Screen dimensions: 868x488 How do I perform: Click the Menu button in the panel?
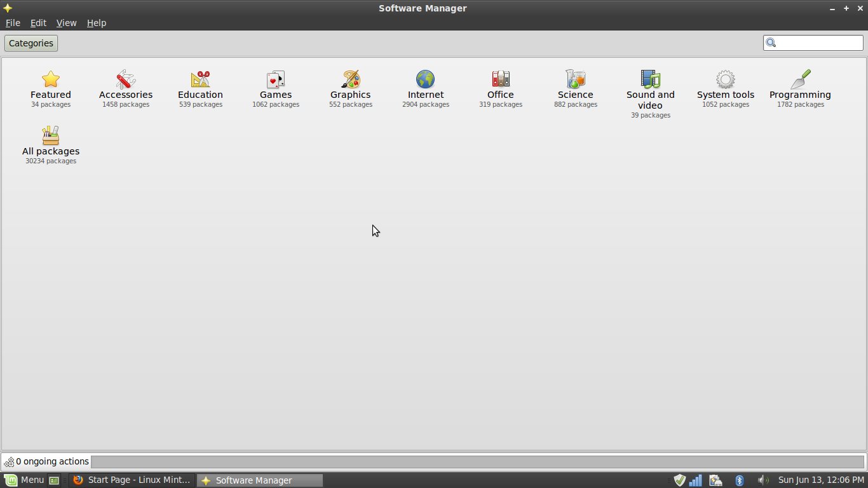point(24,480)
